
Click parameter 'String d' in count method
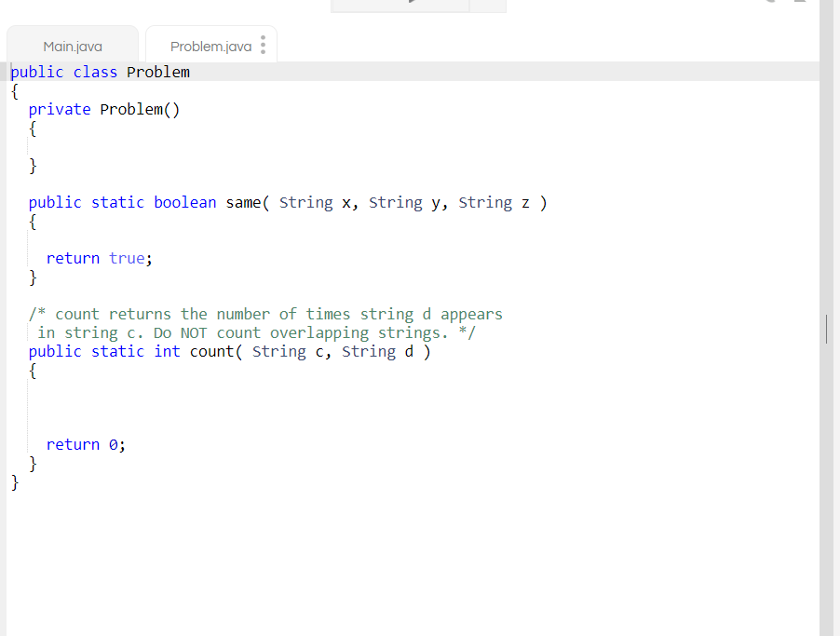point(378,351)
